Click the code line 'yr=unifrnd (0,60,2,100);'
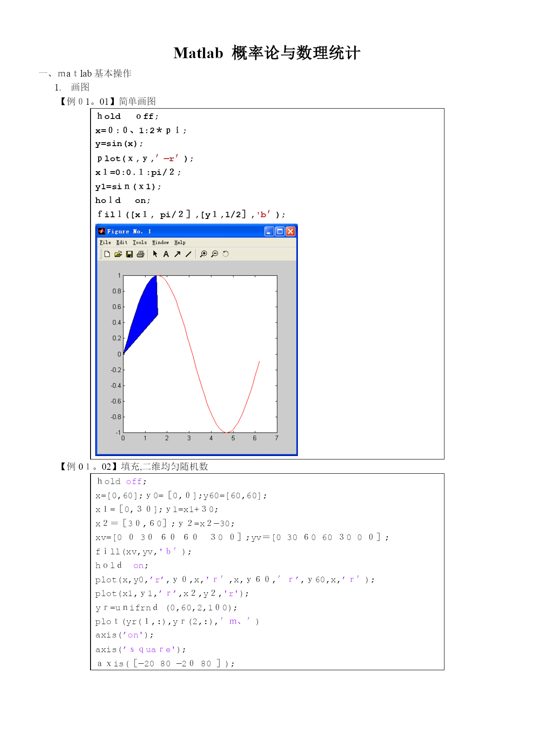The height and width of the screenshot is (756, 535). point(166,608)
